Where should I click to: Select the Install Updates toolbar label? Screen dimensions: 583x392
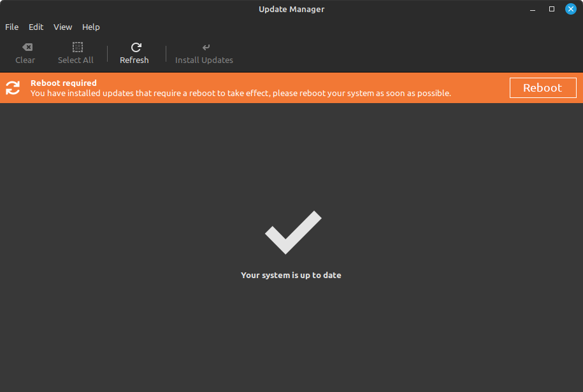pyautogui.click(x=204, y=60)
